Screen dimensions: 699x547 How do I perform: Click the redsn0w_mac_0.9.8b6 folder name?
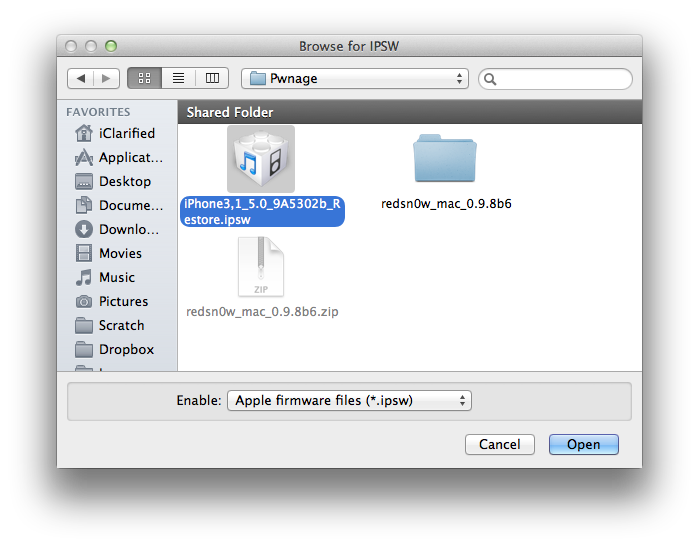(446, 204)
